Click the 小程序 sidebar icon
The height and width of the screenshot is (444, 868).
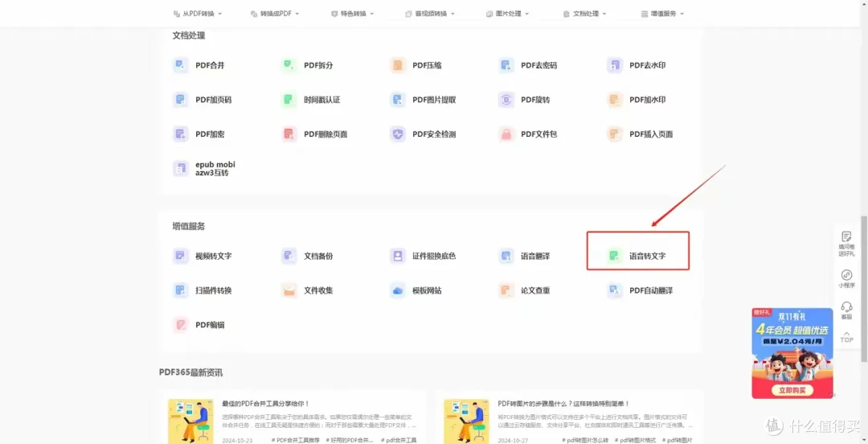pos(846,275)
